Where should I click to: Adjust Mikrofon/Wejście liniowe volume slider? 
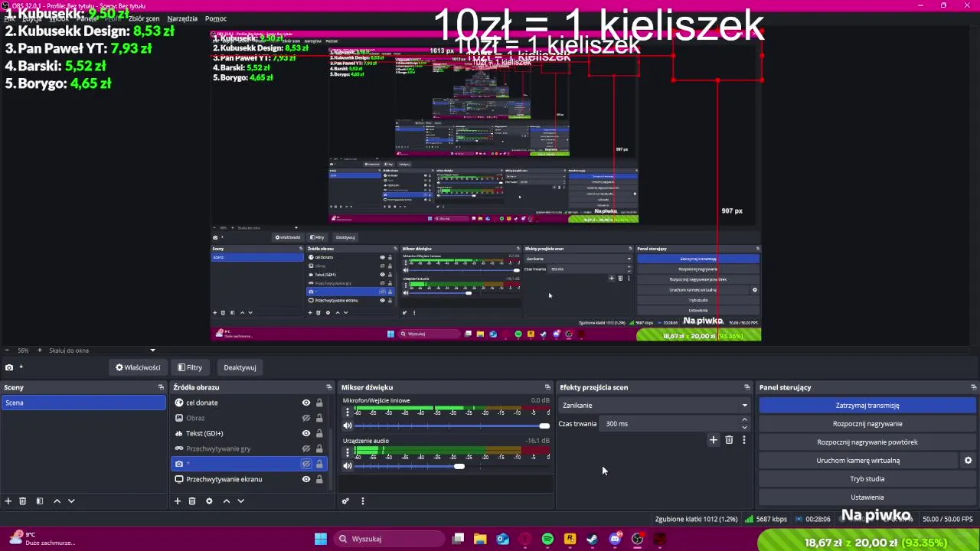coord(452,425)
